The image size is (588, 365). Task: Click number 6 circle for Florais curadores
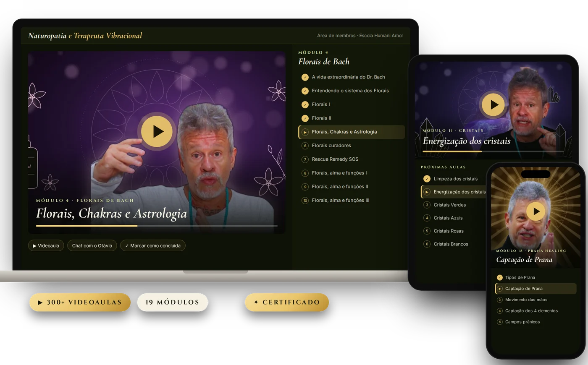(305, 146)
